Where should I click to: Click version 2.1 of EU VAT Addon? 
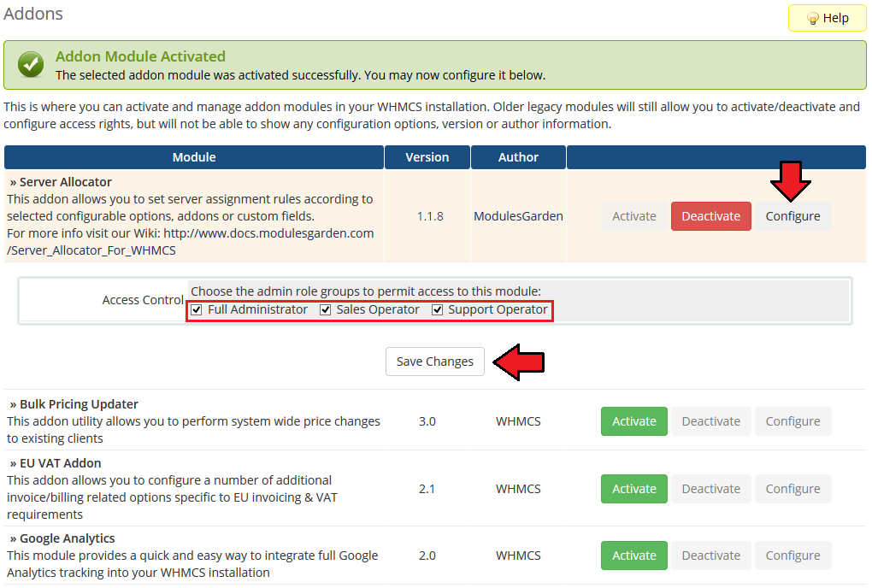tap(427, 489)
